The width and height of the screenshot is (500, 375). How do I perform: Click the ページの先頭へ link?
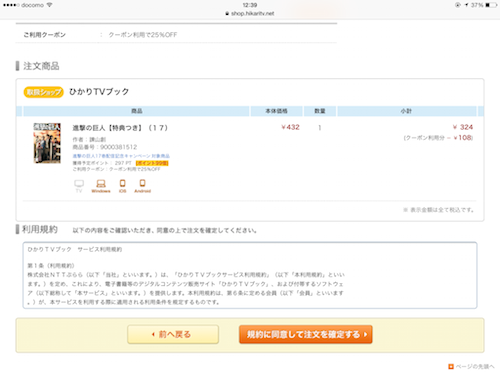pyautogui.click(x=475, y=366)
